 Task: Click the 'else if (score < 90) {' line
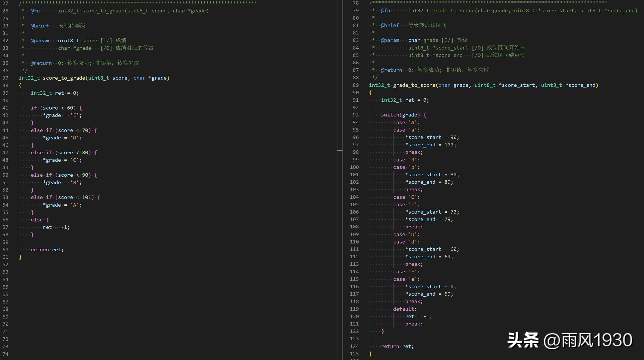(x=64, y=175)
